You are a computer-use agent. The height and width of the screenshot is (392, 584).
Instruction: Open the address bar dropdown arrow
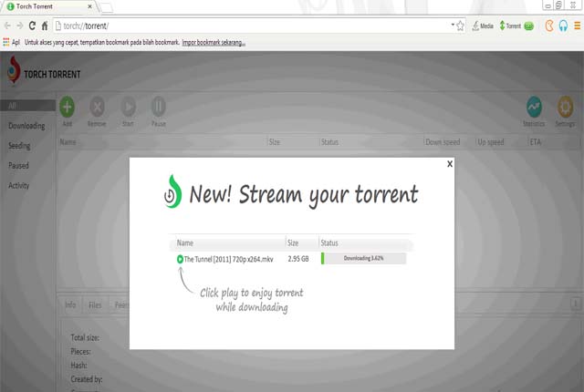pos(453,25)
